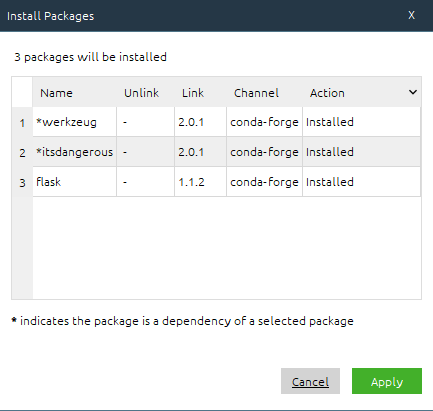Click the Link column header

[x=200, y=92]
